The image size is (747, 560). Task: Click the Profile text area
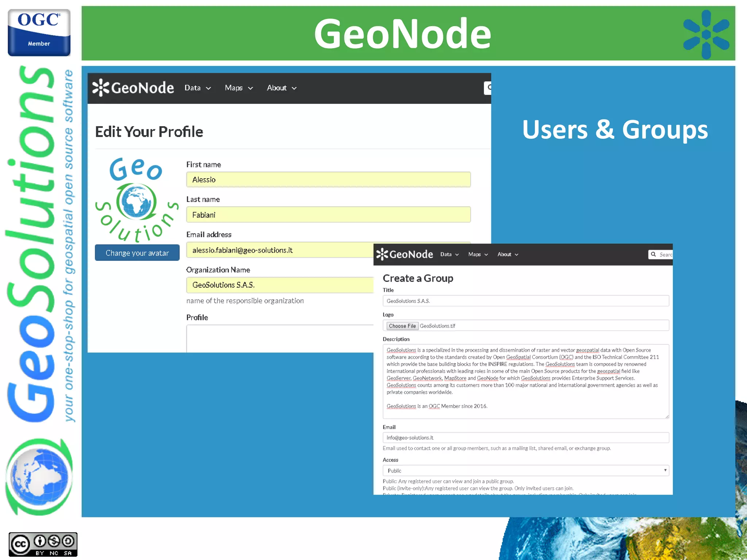click(280, 338)
